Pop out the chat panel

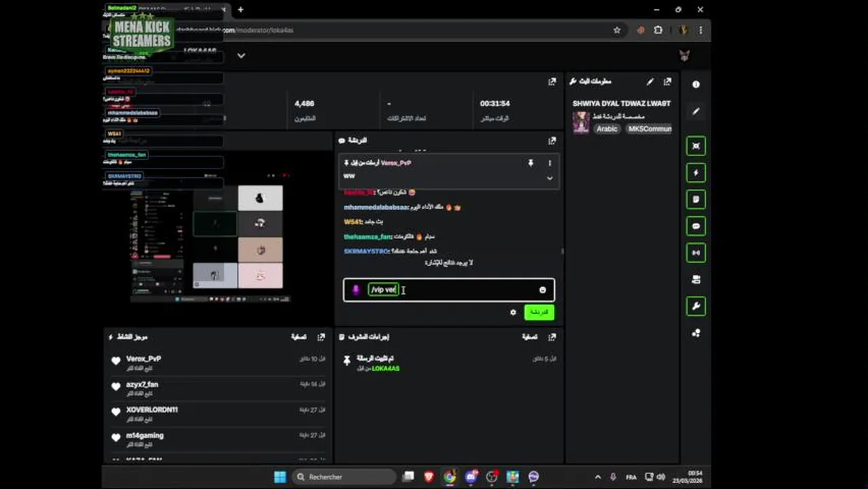coord(552,141)
